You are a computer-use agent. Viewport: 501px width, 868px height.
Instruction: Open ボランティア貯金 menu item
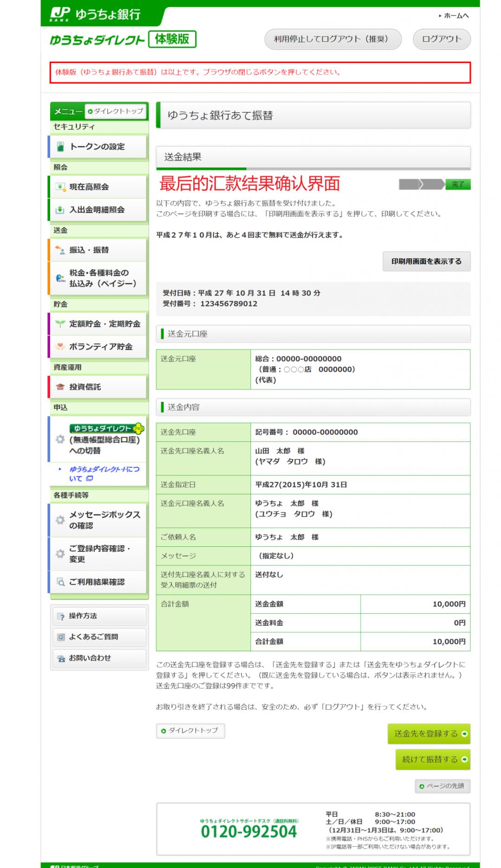pyautogui.click(x=98, y=346)
